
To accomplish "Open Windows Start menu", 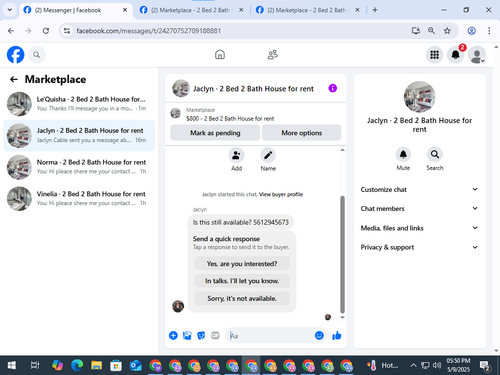I will [x=12, y=365].
